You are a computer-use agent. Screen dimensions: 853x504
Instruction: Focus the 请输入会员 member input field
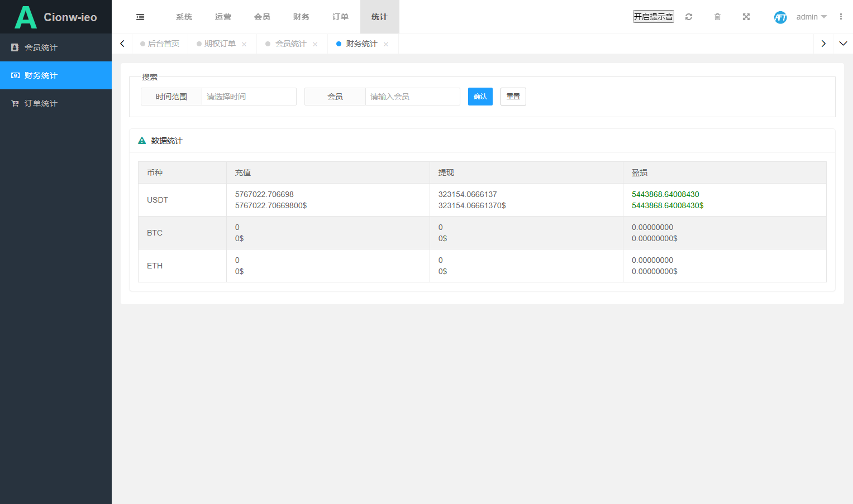pyautogui.click(x=413, y=97)
